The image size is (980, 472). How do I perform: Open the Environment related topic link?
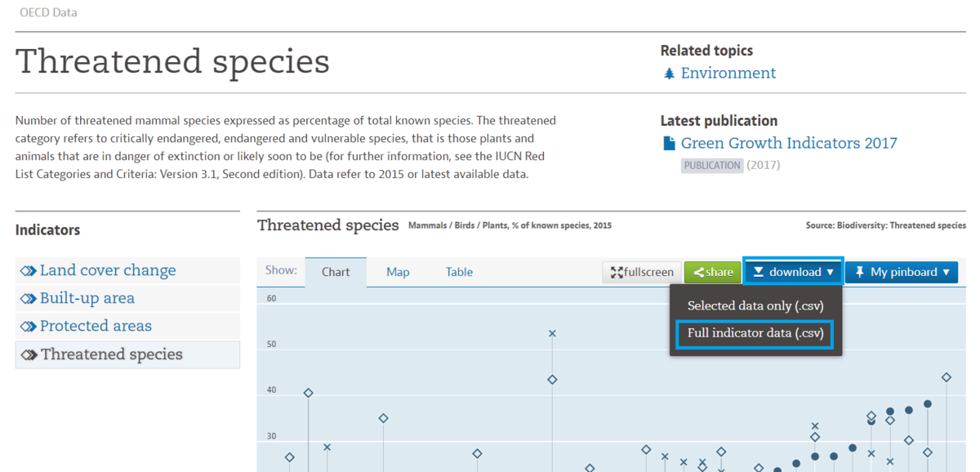click(x=728, y=73)
